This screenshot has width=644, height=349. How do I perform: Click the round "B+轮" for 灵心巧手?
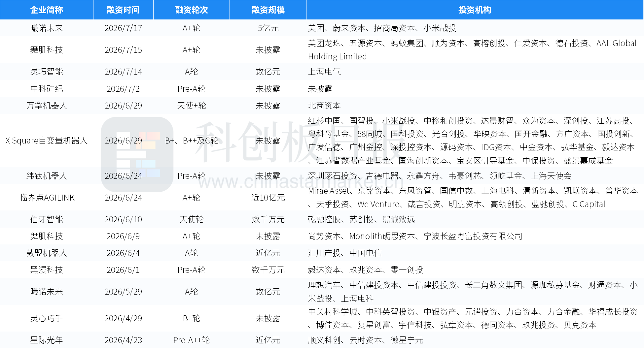tap(192, 318)
